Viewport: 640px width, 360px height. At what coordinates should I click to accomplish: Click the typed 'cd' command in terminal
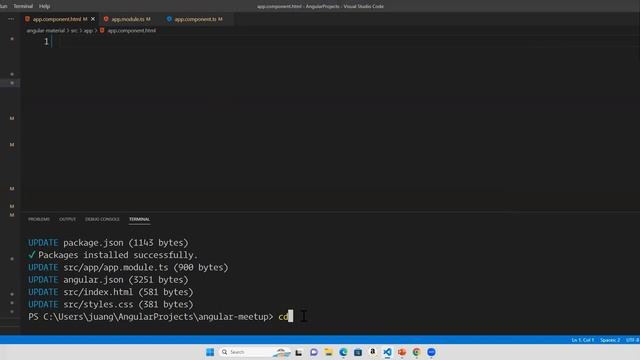coord(283,317)
